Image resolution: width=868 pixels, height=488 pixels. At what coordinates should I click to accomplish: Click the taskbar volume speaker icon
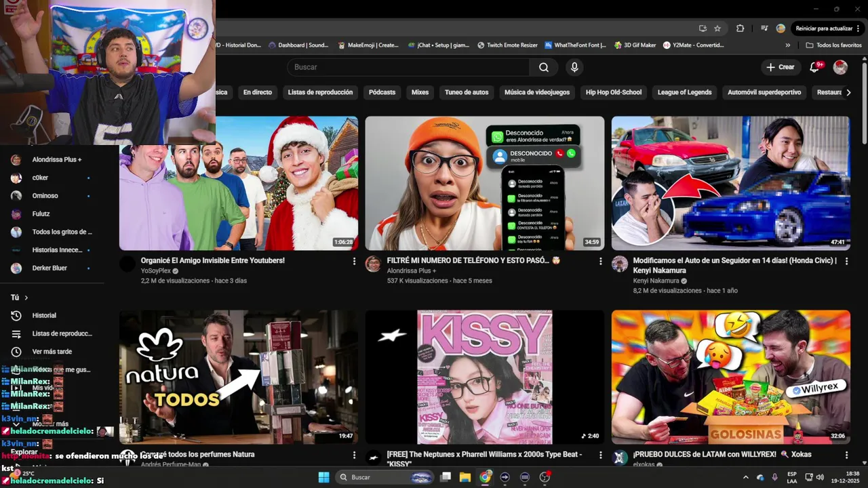click(820, 477)
